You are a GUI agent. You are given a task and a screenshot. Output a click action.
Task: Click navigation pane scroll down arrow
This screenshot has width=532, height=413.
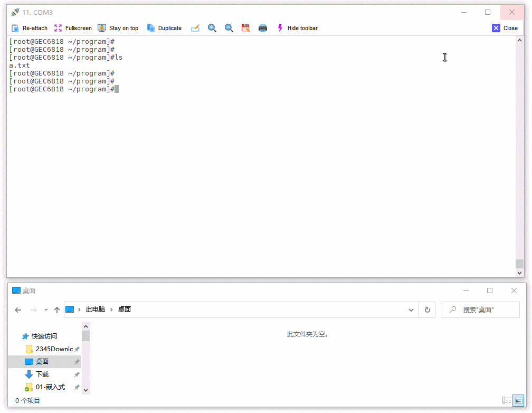pos(86,390)
